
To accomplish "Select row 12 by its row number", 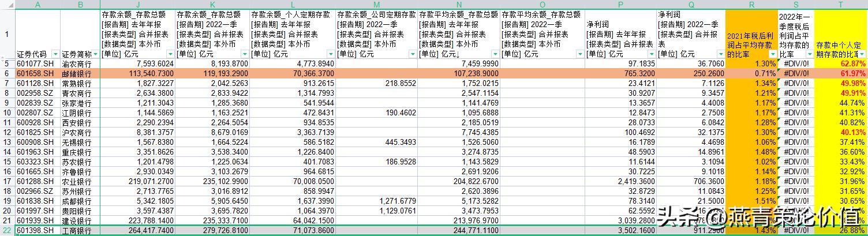I will point(8,133).
